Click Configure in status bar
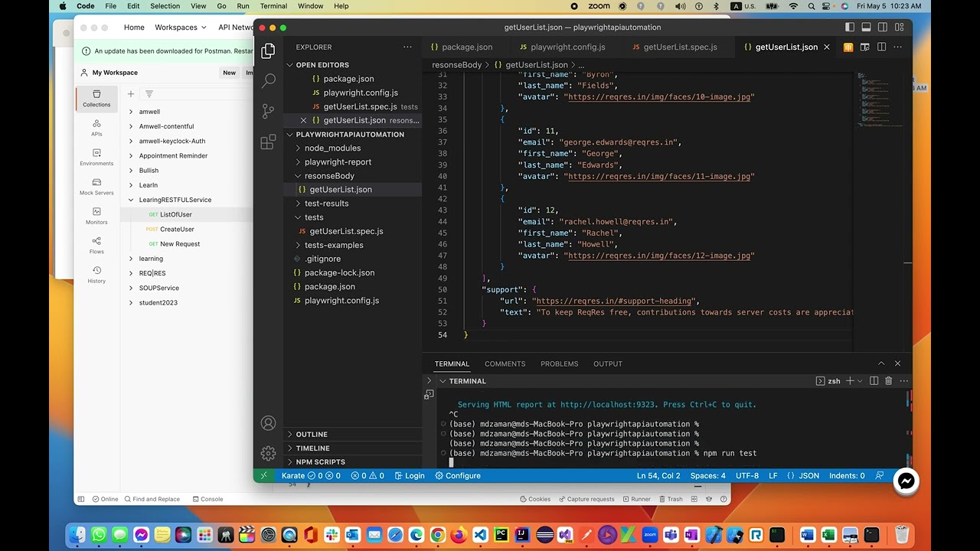 click(x=458, y=475)
